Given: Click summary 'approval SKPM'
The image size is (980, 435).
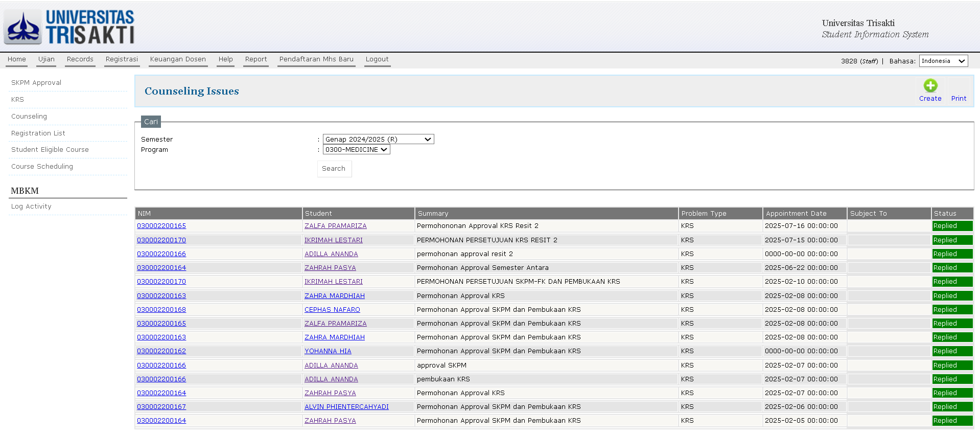Looking at the screenshot, I should click(x=442, y=365).
